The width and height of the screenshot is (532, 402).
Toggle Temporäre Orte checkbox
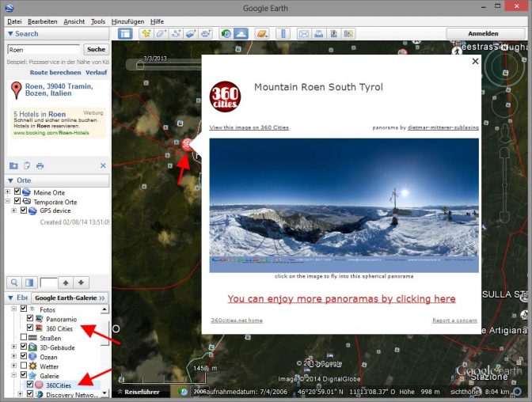pos(17,201)
